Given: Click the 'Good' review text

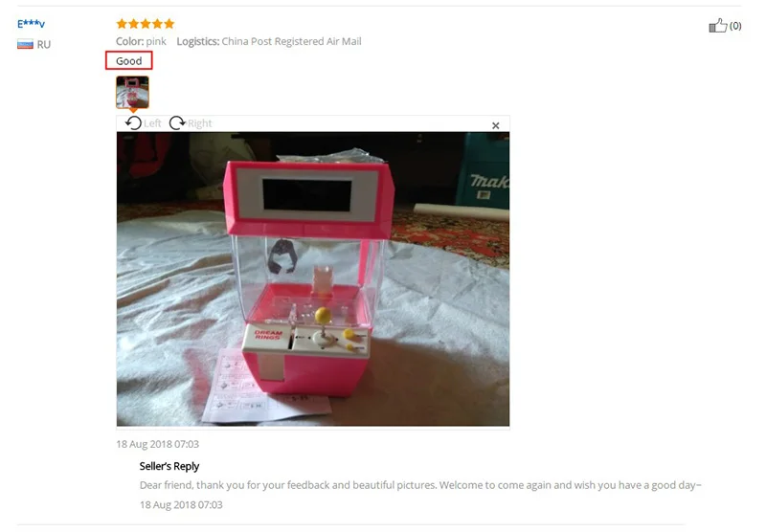Looking at the screenshot, I should click(x=129, y=61).
